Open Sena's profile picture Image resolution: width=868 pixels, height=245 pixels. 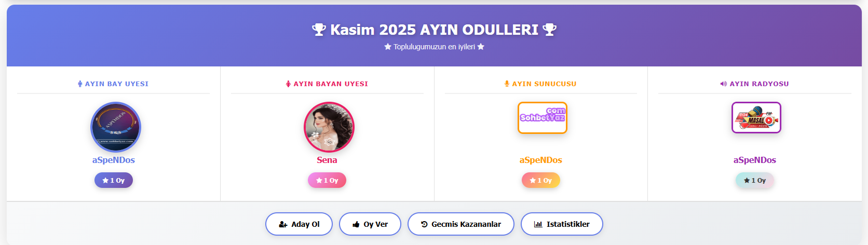click(329, 127)
